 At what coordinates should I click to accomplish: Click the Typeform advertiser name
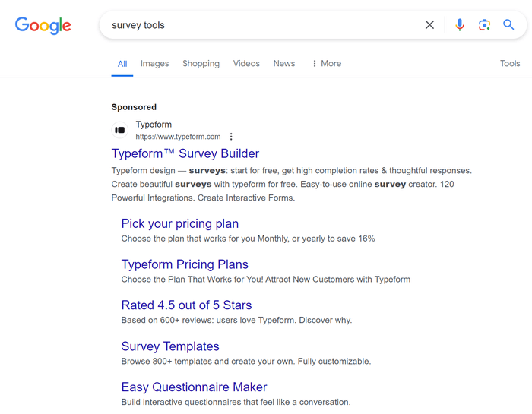tap(154, 125)
